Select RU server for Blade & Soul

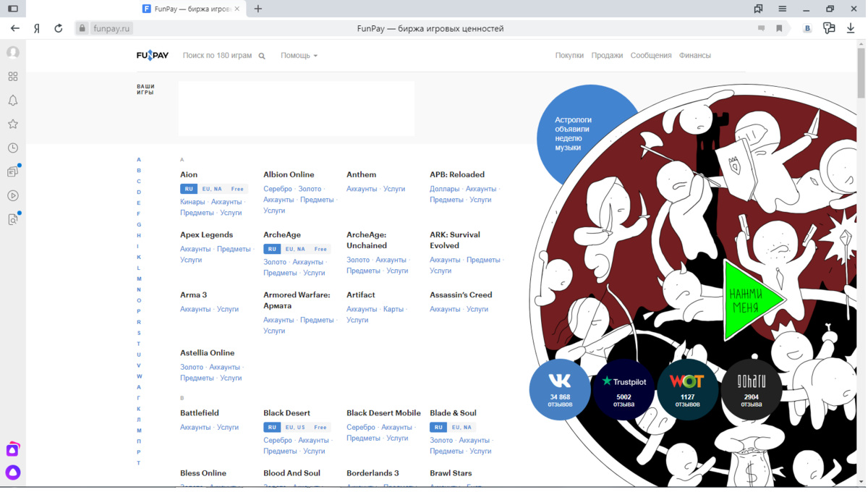[x=438, y=428]
